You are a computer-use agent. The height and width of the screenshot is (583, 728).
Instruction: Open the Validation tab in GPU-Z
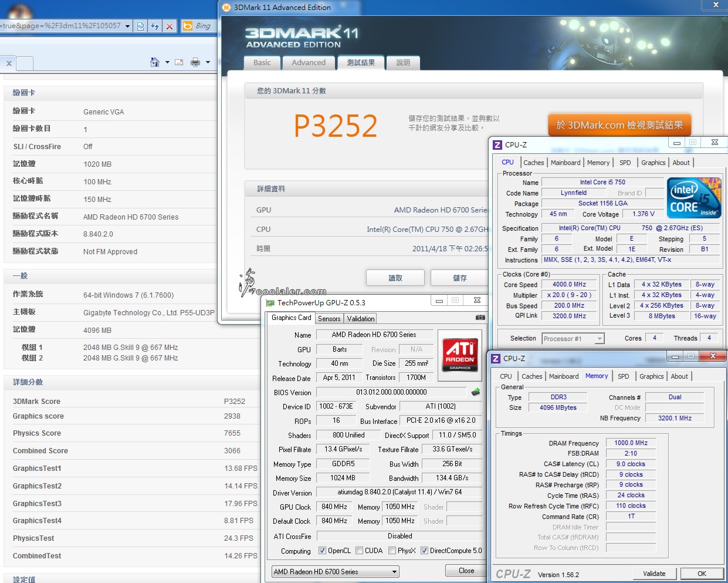coord(361,319)
